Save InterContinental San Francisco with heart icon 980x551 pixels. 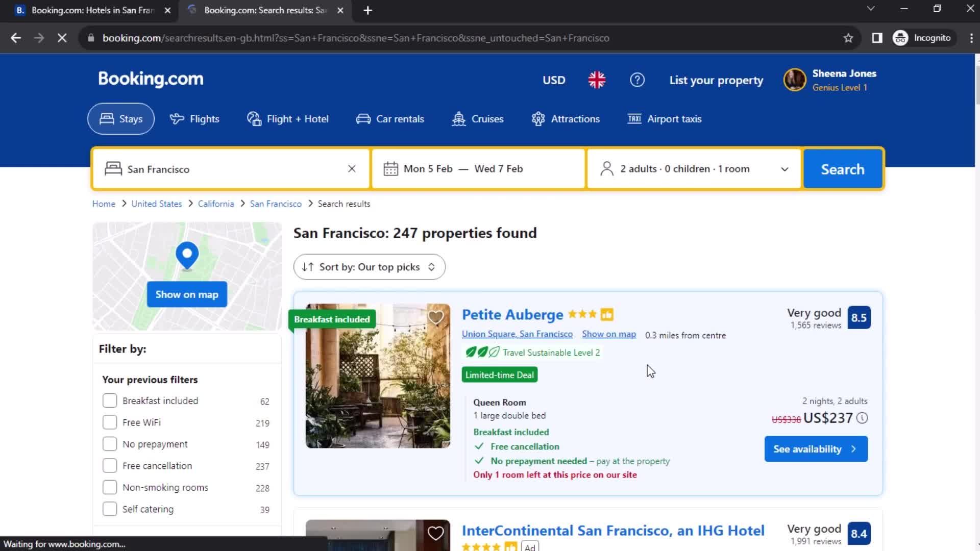click(435, 533)
